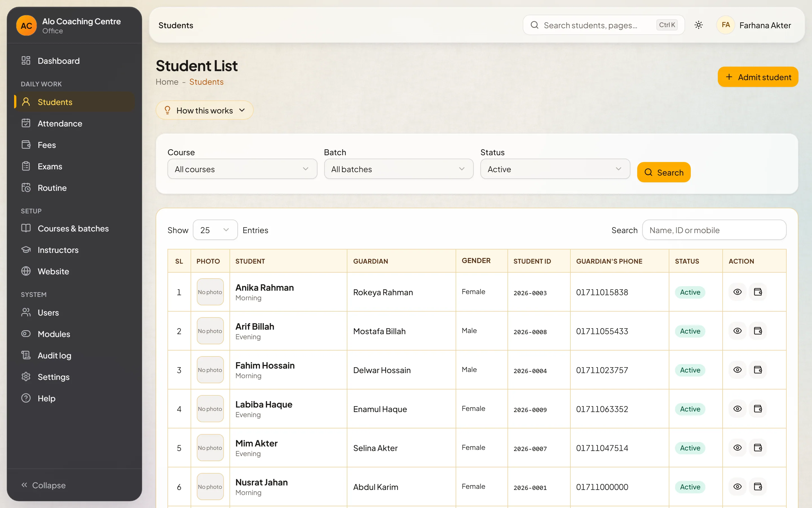
Task: Open Attendance from the sidebar
Action: click(74, 124)
